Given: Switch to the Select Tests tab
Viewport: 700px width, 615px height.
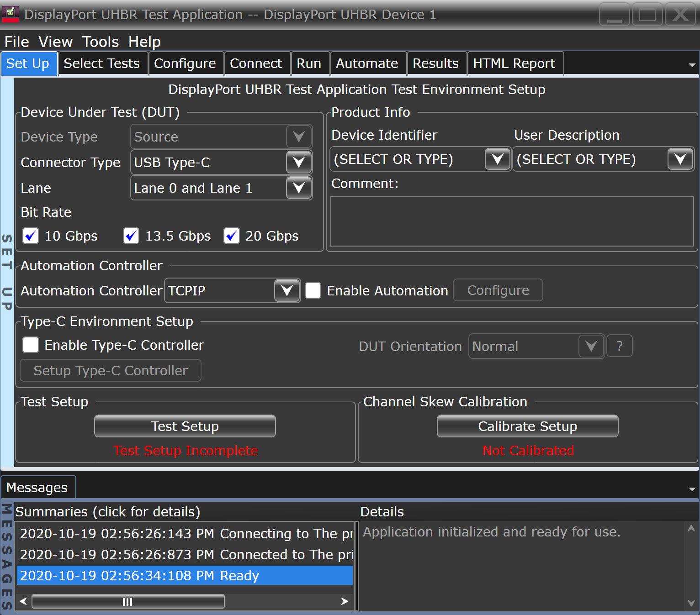Looking at the screenshot, I should (x=101, y=63).
